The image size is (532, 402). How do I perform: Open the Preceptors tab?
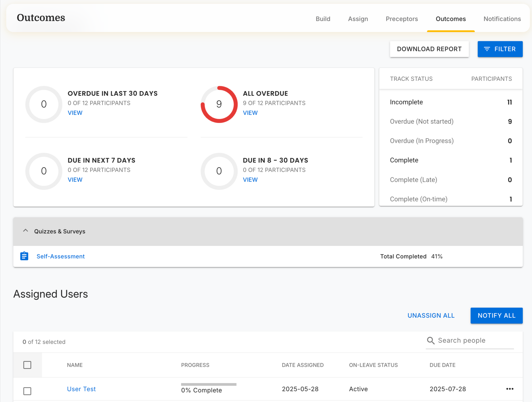coord(402,19)
